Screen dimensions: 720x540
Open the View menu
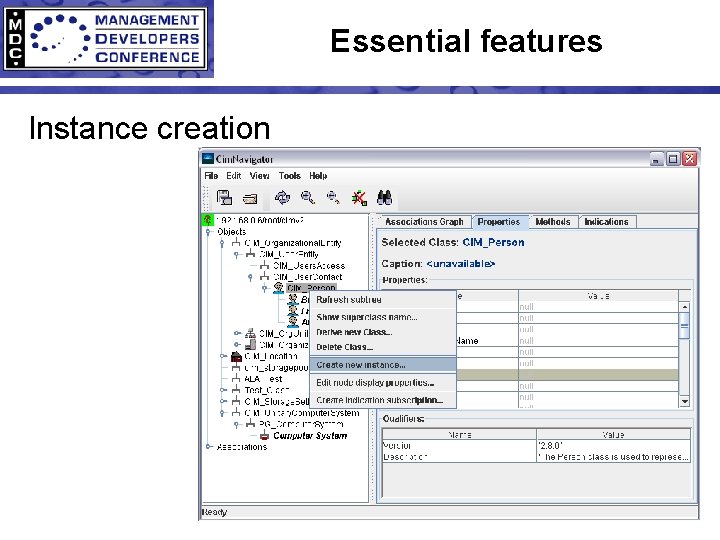(x=260, y=175)
